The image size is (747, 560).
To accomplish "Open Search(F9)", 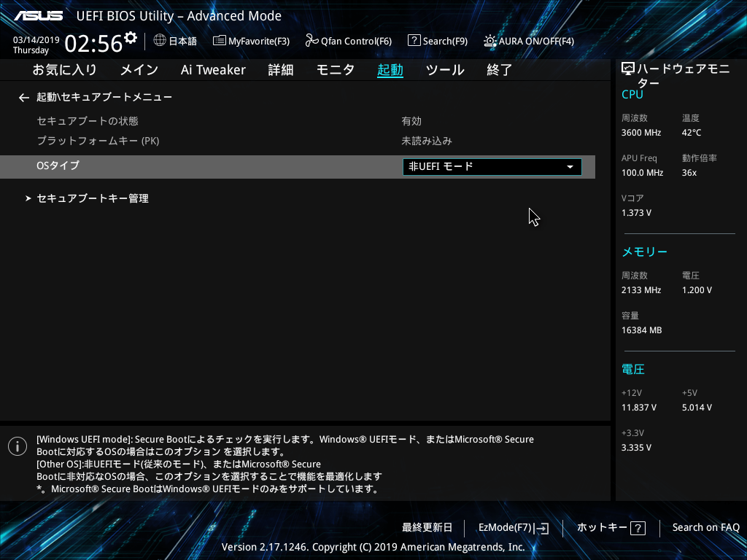I will point(438,41).
